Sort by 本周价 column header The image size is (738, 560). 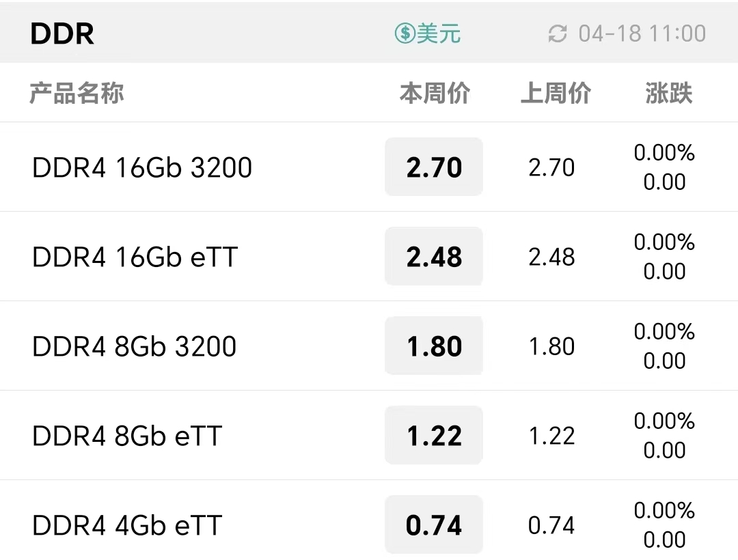(x=435, y=93)
